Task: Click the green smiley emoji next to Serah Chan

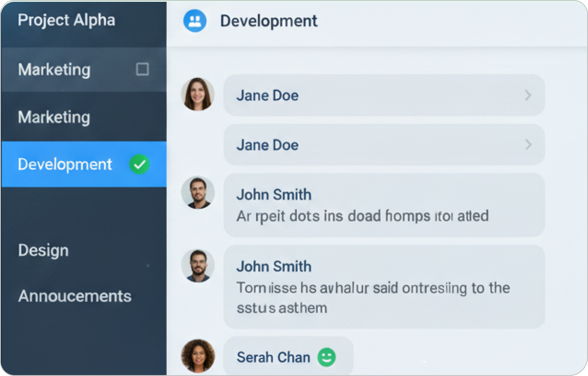Action: coord(327,358)
